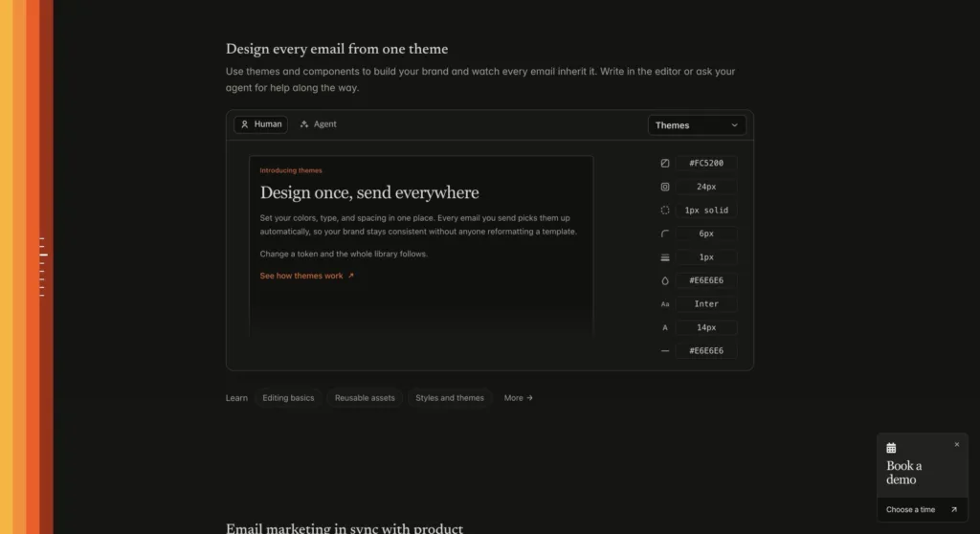Edit the #E6E6E6 value beside the droplet icon

706,280
